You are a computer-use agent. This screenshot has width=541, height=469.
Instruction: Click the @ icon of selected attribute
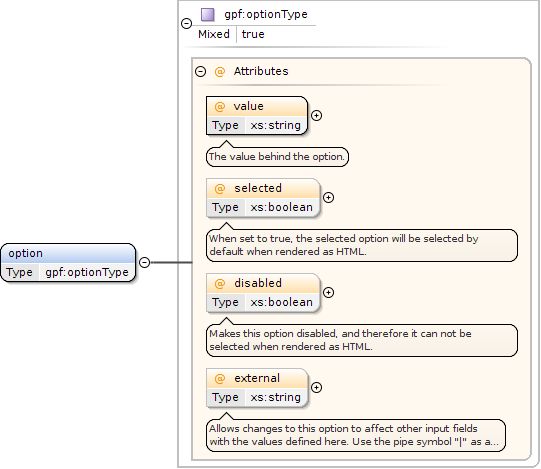[220, 189]
